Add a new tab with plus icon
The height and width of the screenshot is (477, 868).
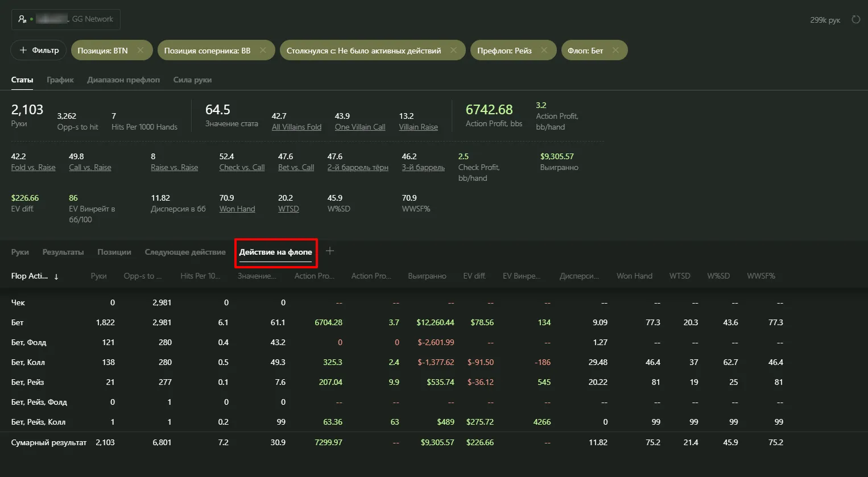[x=330, y=251]
